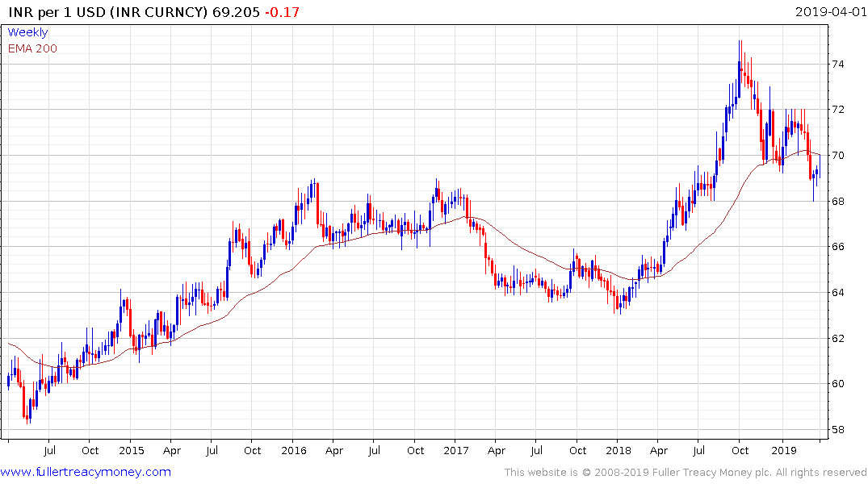This screenshot has width=868, height=484.
Task: Select the 72 y-axis label
Action: click(837, 110)
